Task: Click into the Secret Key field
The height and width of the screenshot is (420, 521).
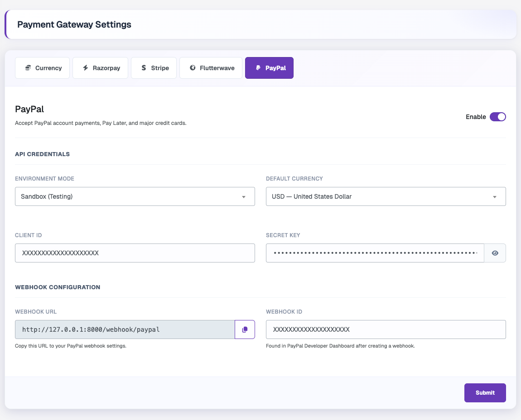Action: 375,253
